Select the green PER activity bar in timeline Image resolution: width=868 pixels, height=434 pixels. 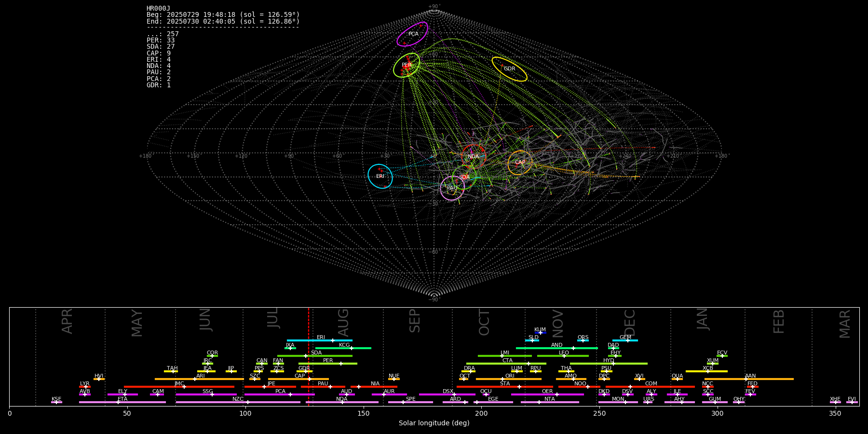(x=328, y=364)
